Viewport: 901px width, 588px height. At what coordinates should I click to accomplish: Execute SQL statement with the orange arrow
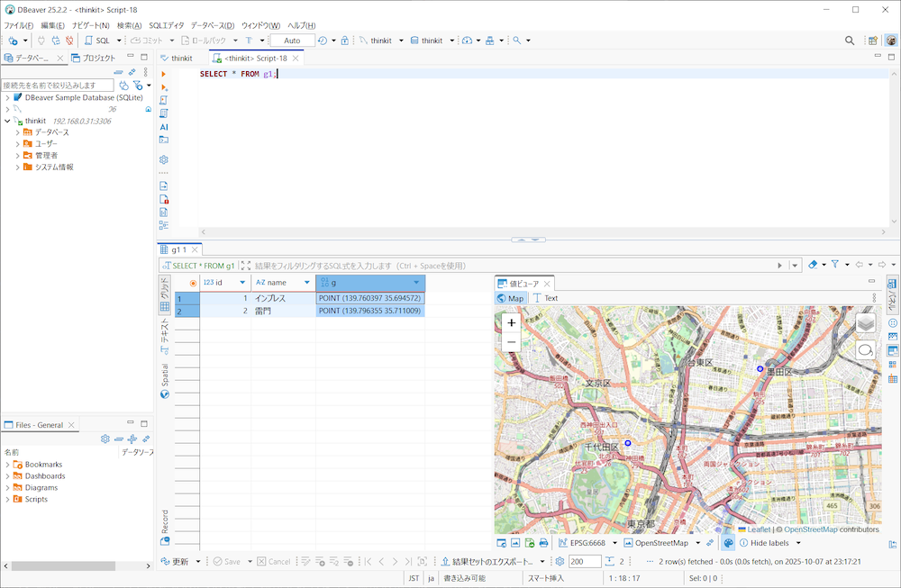click(163, 74)
